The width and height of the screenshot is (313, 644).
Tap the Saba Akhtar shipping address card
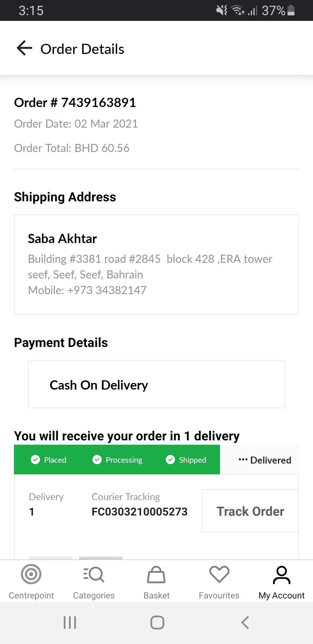(x=156, y=265)
